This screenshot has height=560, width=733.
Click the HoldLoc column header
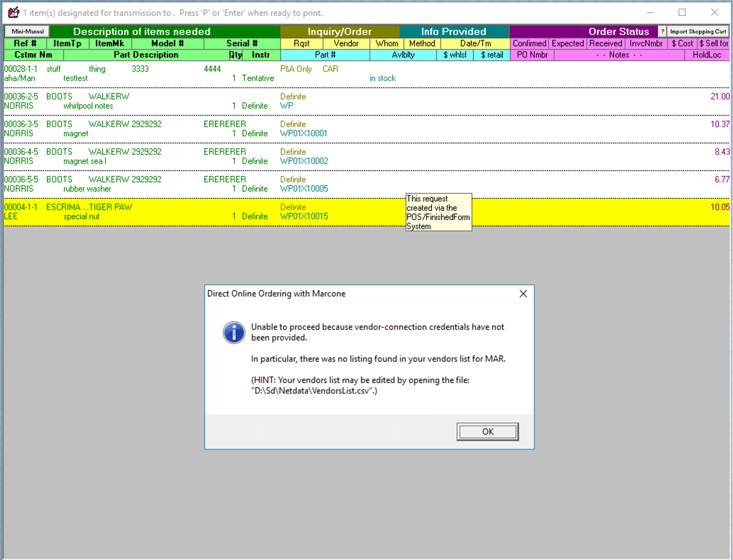(707, 55)
